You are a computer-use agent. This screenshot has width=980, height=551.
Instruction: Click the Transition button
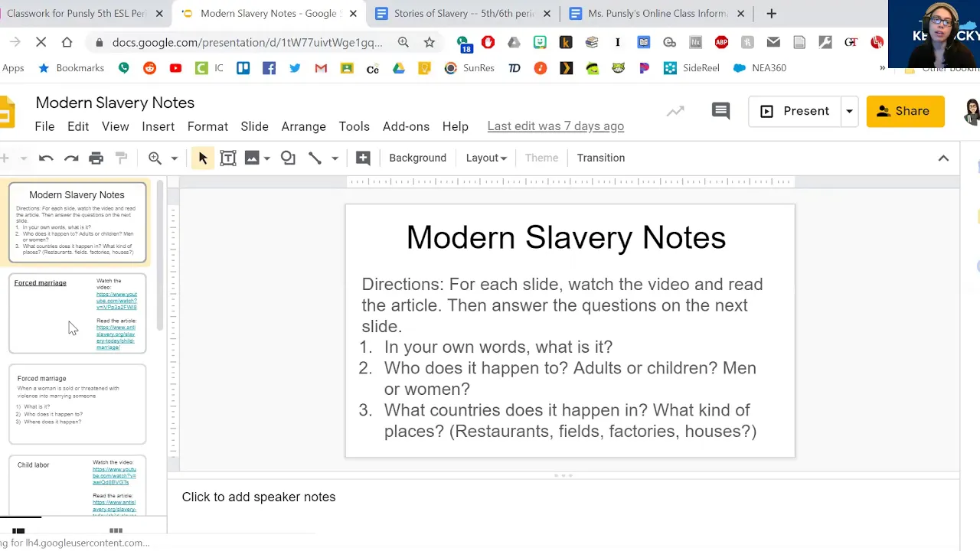pyautogui.click(x=601, y=158)
